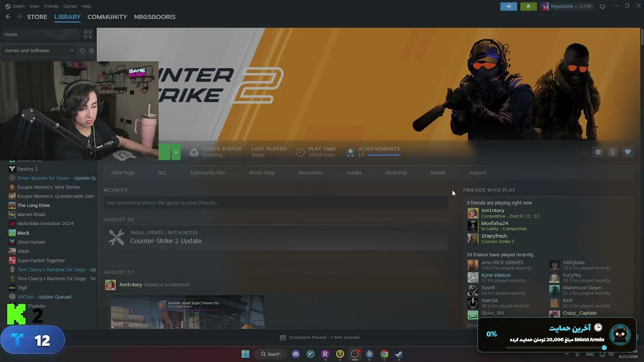
Task: Open the Points Shop link
Action: point(262,172)
